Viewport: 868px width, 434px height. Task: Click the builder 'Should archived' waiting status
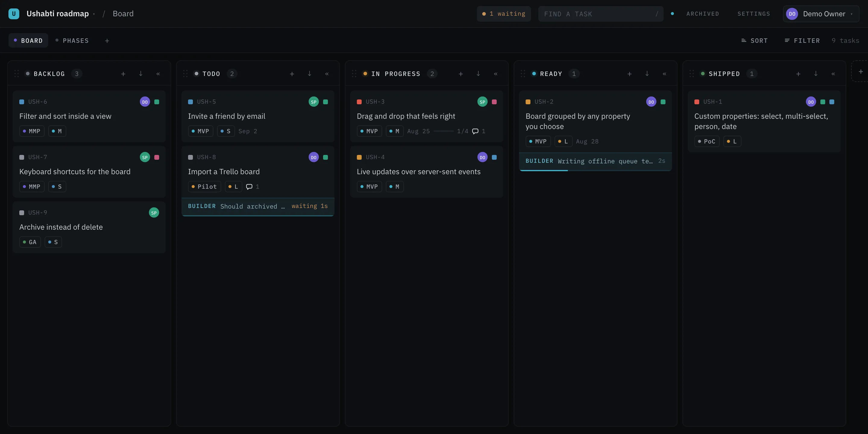click(258, 206)
